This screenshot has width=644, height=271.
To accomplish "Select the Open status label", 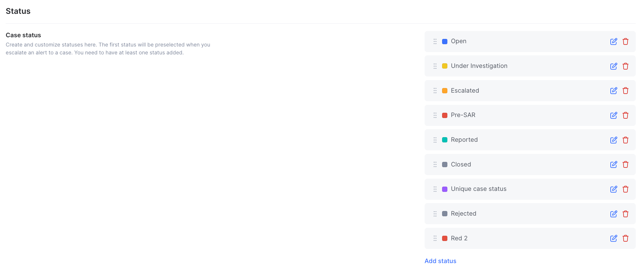I will pyautogui.click(x=459, y=41).
